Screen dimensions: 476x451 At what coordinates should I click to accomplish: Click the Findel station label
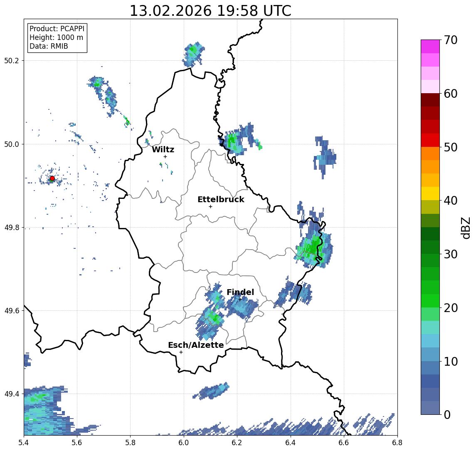[x=240, y=292]
